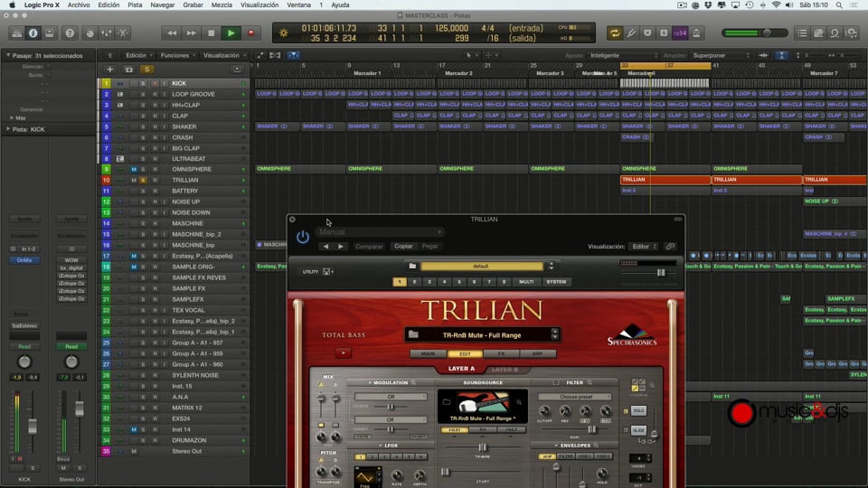Open Ayuda menu
Image resolution: width=868 pixels, height=488 pixels.
click(x=340, y=5)
